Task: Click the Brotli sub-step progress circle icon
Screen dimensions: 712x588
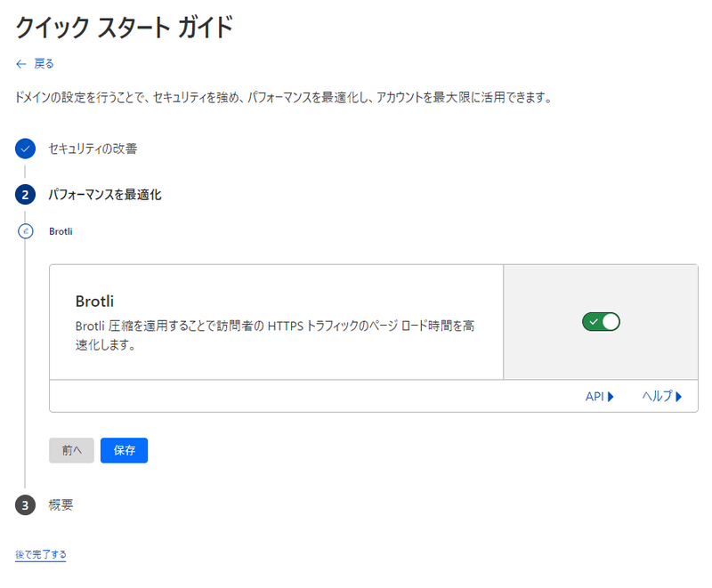Action: 24,231
